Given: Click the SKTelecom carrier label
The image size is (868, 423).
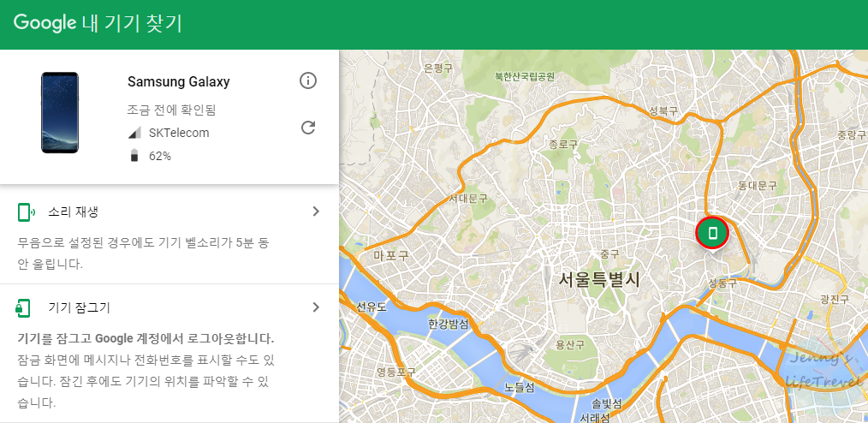Looking at the screenshot, I should [x=179, y=133].
